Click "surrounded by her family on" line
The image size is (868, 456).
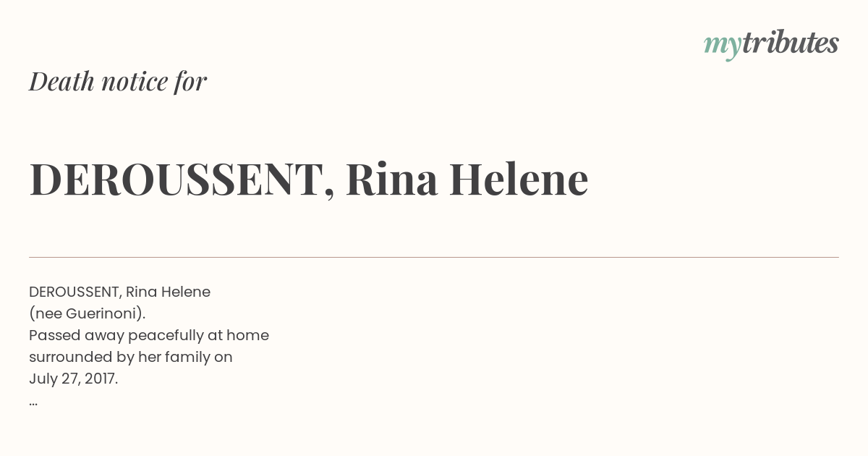tap(131, 358)
